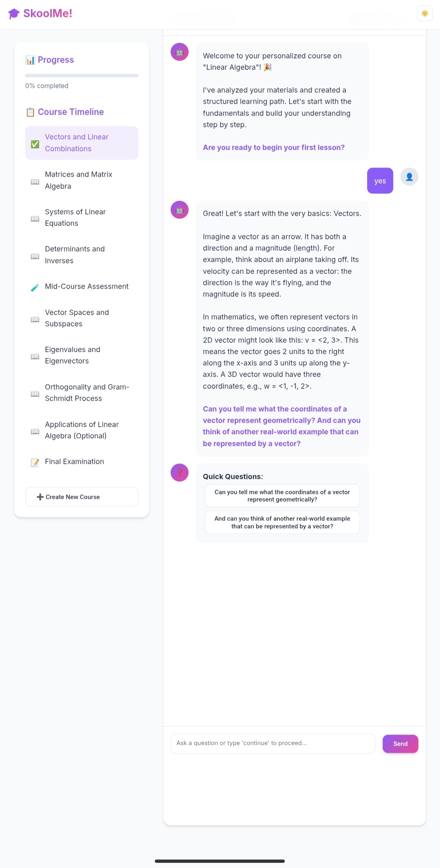Click the green checkmark beside Vectors lesson
Screen dimensions: 440x868
pyautogui.click(x=35, y=144)
